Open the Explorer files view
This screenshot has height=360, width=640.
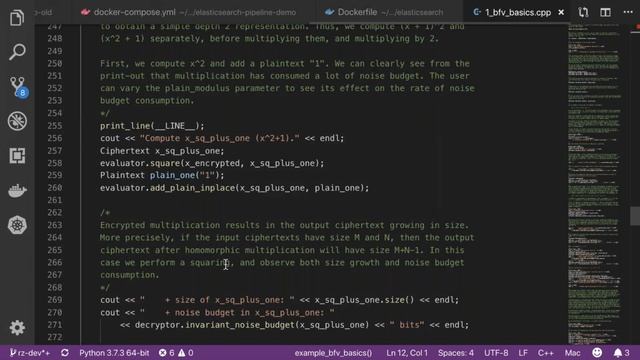17,18
